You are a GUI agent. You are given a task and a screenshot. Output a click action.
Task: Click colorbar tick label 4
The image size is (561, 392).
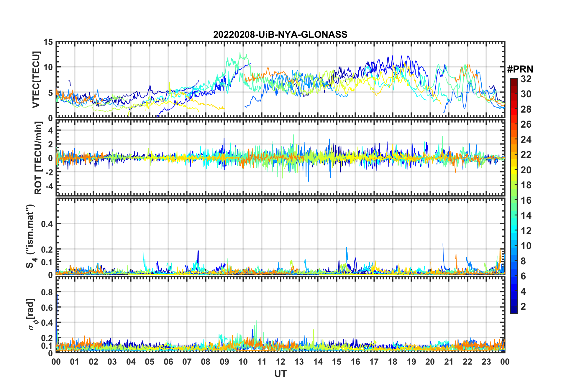pos(523,291)
